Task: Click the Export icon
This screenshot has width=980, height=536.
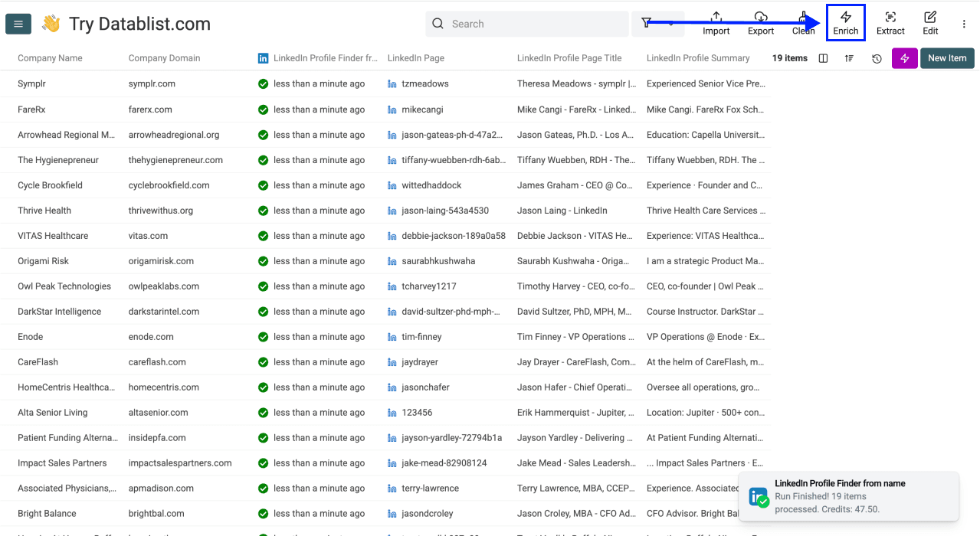Action: point(760,22)
